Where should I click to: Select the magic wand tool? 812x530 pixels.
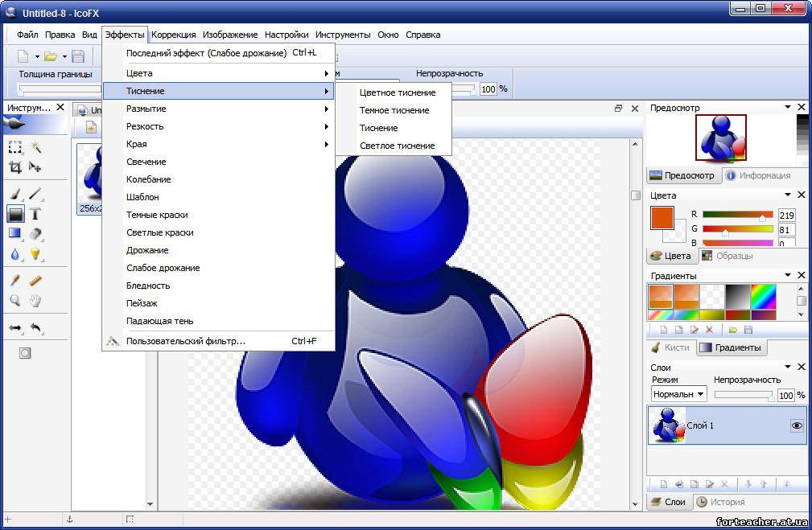(35, 147)
